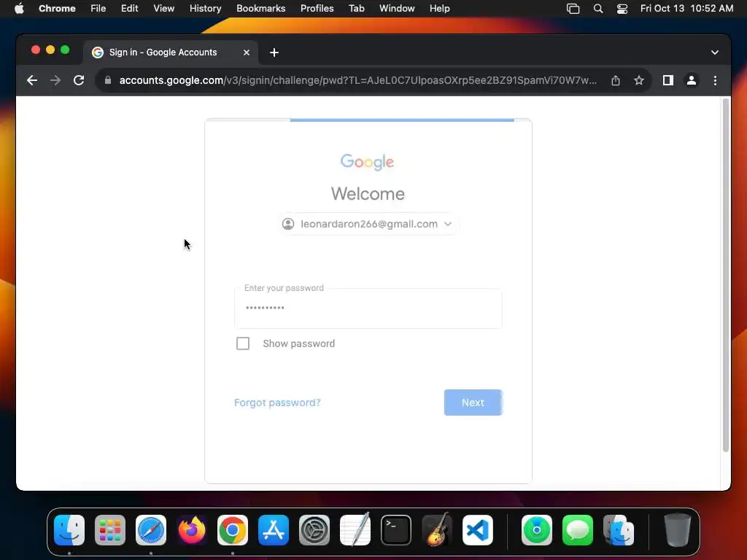This screenshot has height=560, width=747.
Task: Open a new tab with the plus button
Action: point(274,52)
